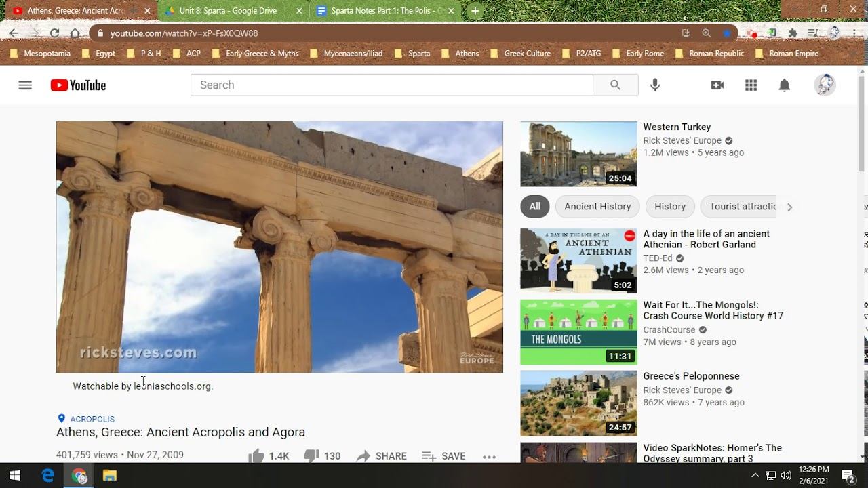Screen dimensions: 868x488
Task: Show hidden system tray icons
Action: coord(755,475)
